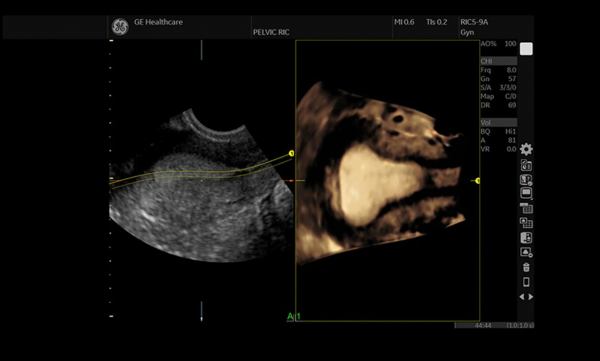Click the measurement table grid icon
The image size is (600, 361).
point(526,208)
